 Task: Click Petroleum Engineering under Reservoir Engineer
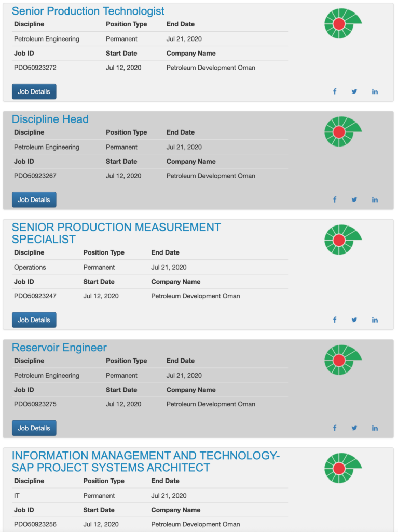pyautogui.click(x=47, y=376)
